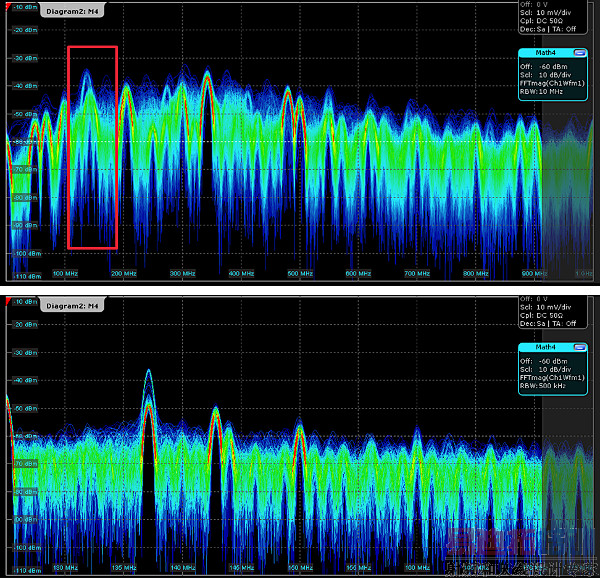Click the tall peak near 137 MHz
The height and width of the screenshot is (579, 600).
tap(148, 373)
